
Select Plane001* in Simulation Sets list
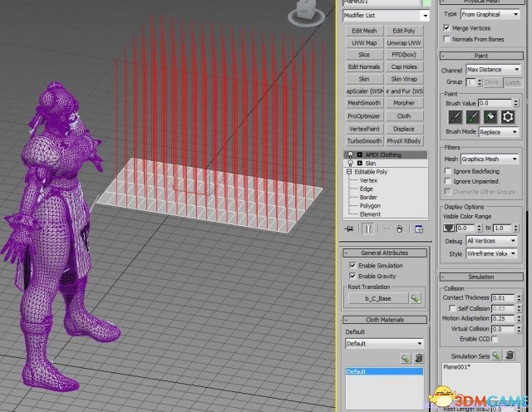(456, 366)
